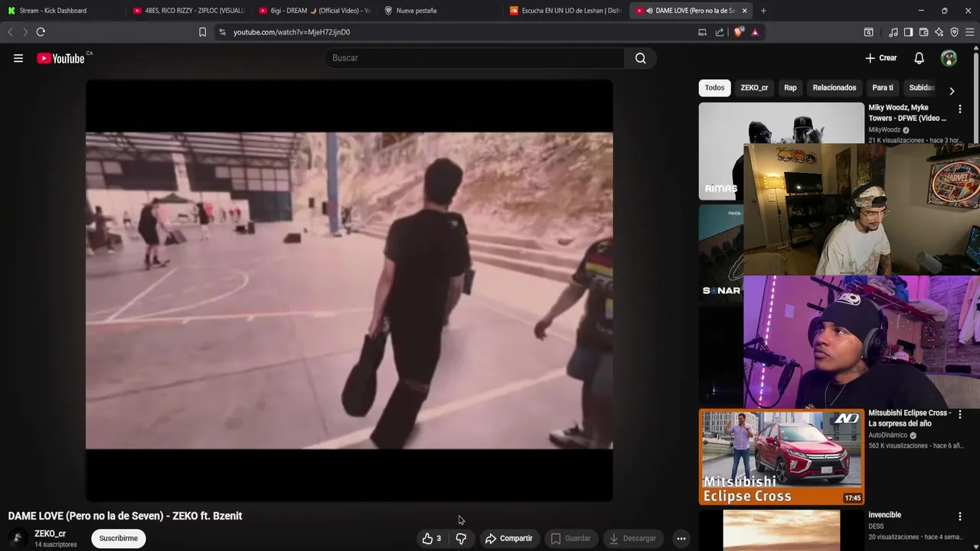Open options for Miky Woodz DFWE video
The width and height of the screenshot is (980, 551).
point(959,109)
